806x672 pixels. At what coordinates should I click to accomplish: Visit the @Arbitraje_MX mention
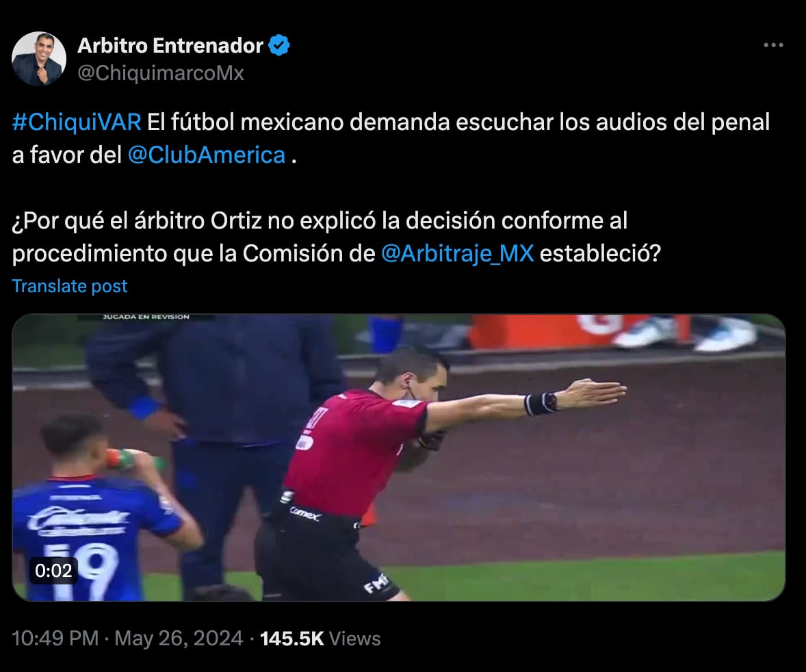[x=458, y=253]
